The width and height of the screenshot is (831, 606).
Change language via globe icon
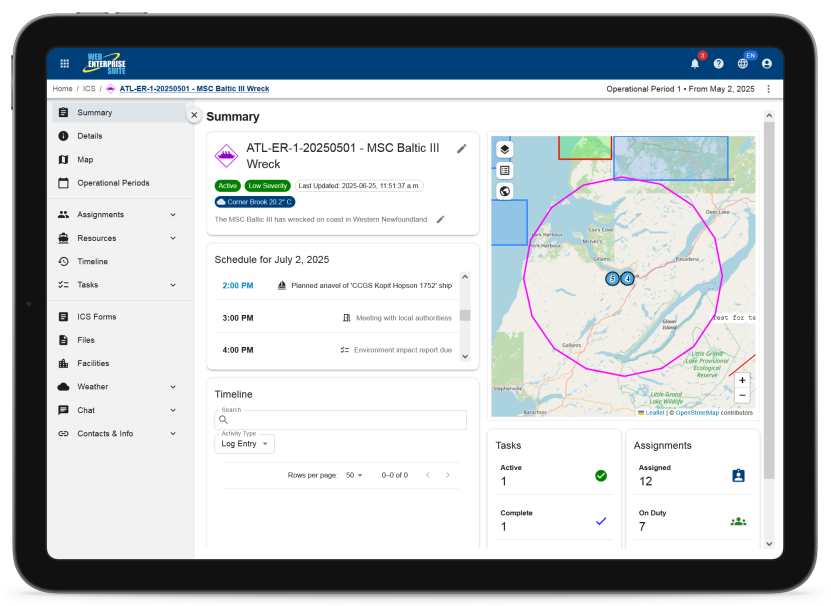click(743, 64)
